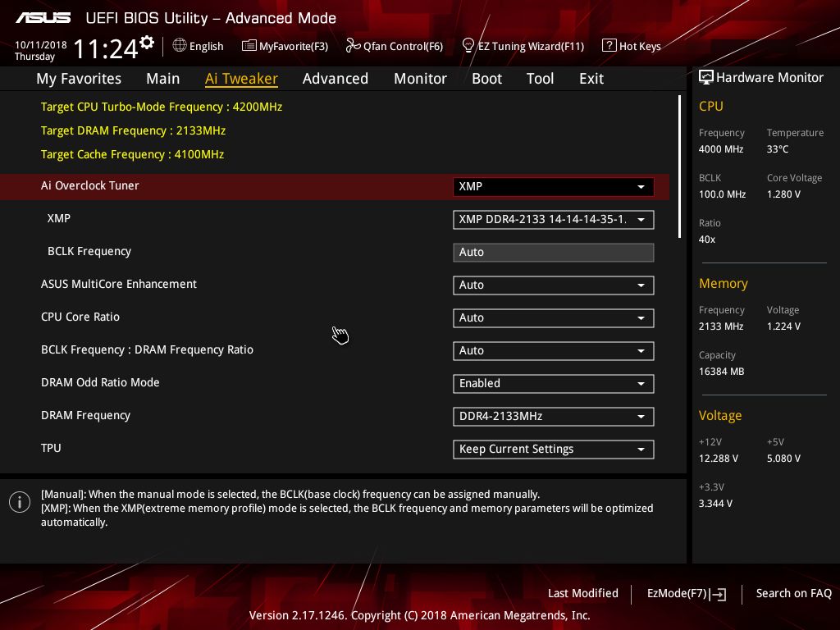Viewport: 840px width, 630px height.
Task: Click Target DRAM Frequency : 2133MHz text
Action: [134, 130]
